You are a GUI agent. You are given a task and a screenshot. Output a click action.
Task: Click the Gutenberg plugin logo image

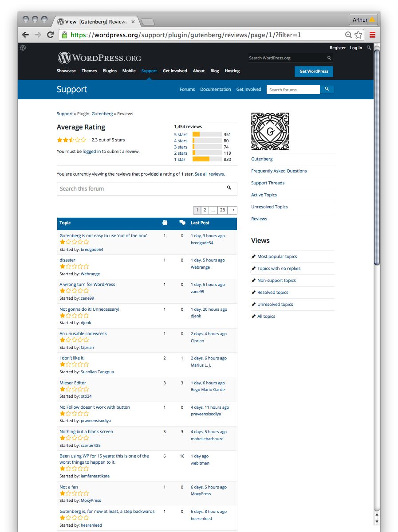click(270, 131)
